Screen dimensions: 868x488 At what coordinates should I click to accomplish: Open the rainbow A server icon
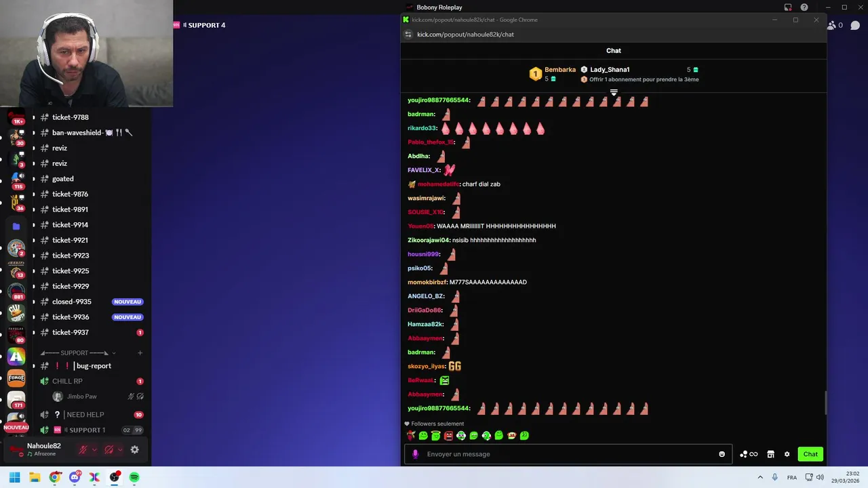[x=16, y=357]
